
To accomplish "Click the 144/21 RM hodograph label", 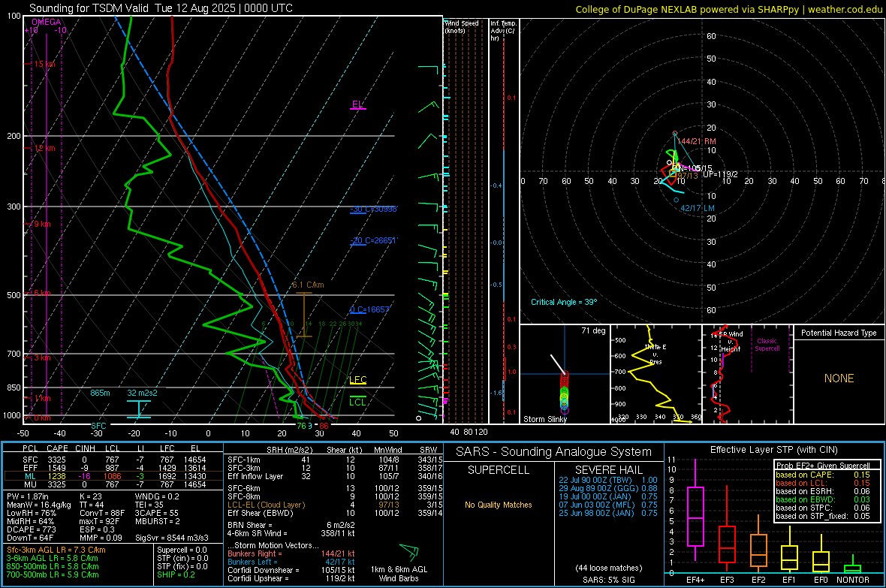I will pyautogui.click(x=696, y=141).
